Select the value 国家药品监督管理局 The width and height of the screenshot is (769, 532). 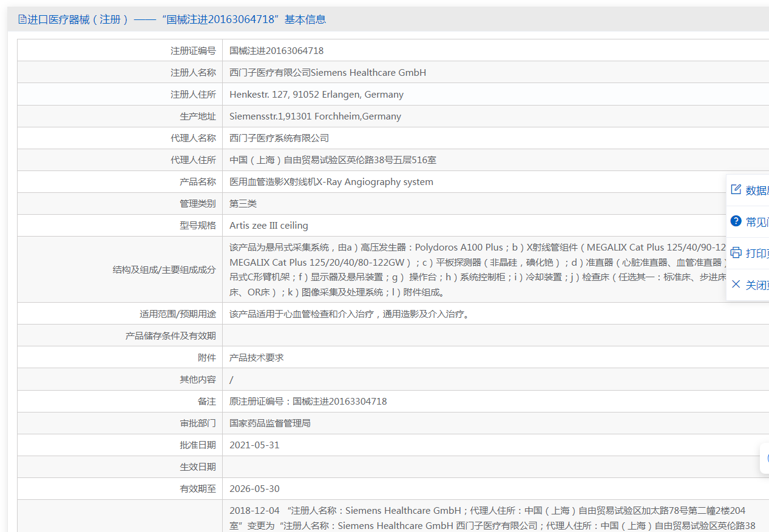point(270,423)
